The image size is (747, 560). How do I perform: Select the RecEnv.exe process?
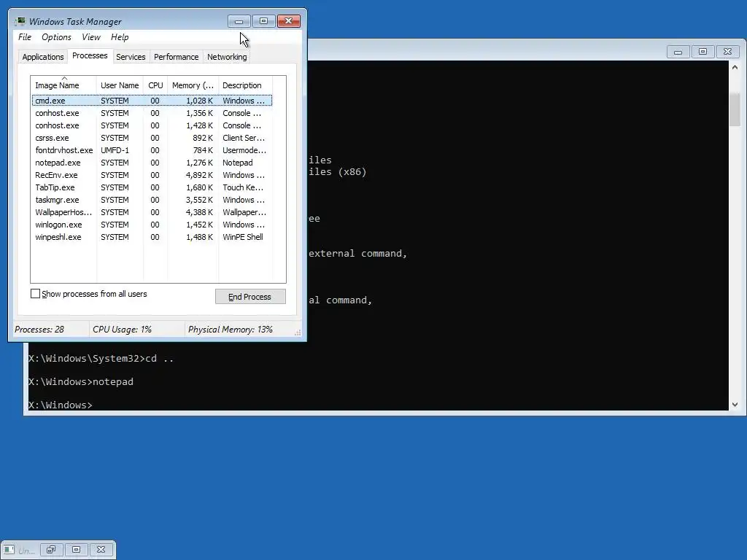(152, 175)
